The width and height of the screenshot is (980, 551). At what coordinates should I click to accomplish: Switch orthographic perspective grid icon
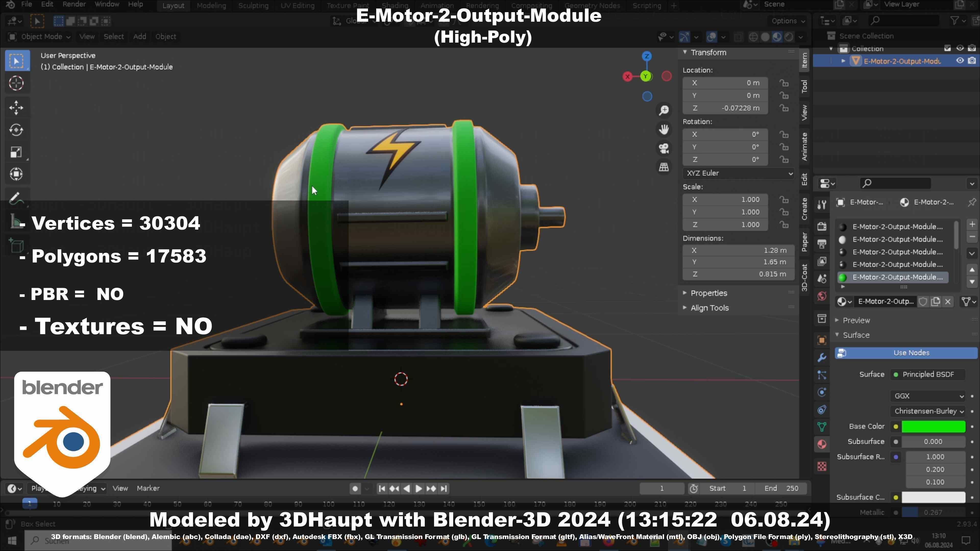tap(664, 167)
